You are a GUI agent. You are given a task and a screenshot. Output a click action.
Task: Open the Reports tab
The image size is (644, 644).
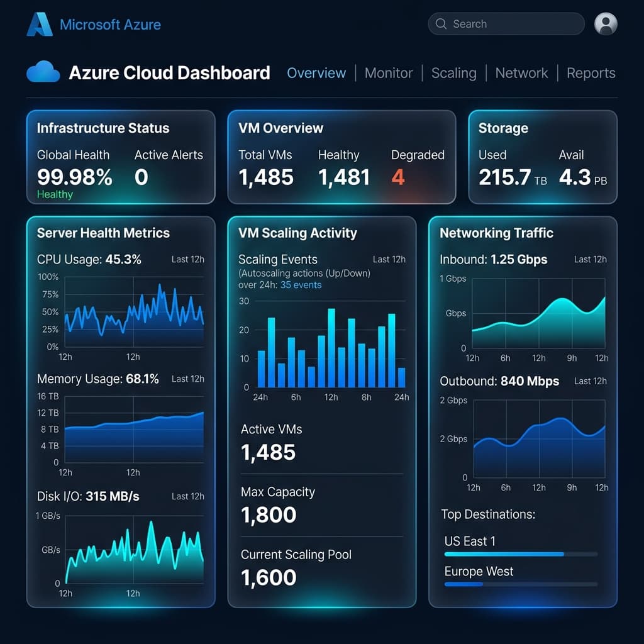coord(591,73)
